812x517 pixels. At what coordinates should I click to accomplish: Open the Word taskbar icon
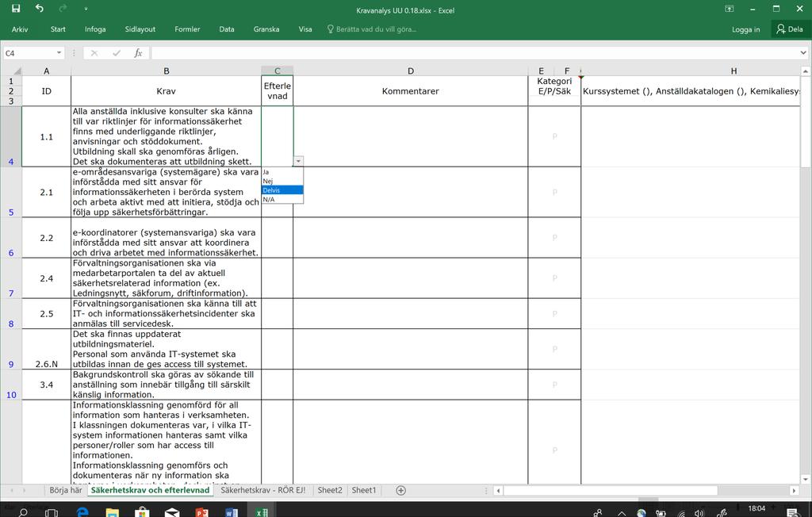point(232,512)
